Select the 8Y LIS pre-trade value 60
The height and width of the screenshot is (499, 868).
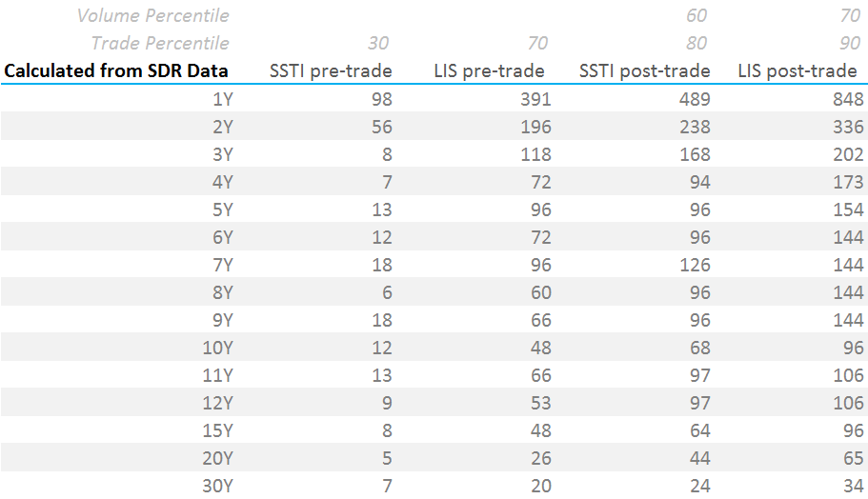pyautogui.click(x=541, y=292)
